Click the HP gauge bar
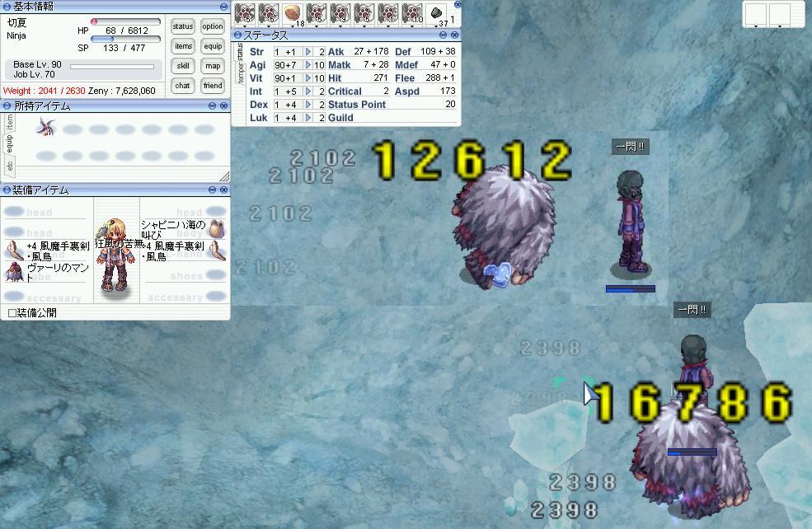The height and width of the screenshot is (529, 812). coord(125,21)
